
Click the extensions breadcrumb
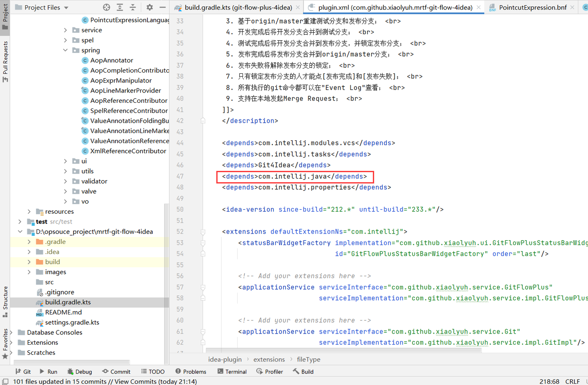(269, 359)
